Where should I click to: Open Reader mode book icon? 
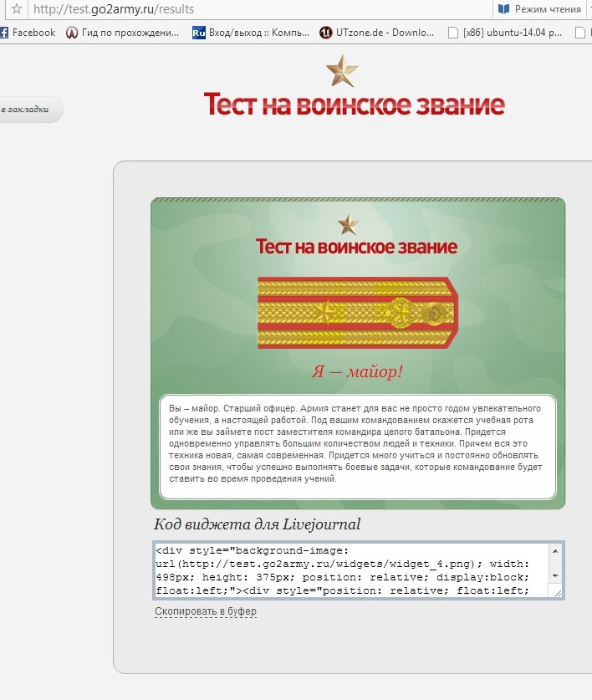(503, 9)
